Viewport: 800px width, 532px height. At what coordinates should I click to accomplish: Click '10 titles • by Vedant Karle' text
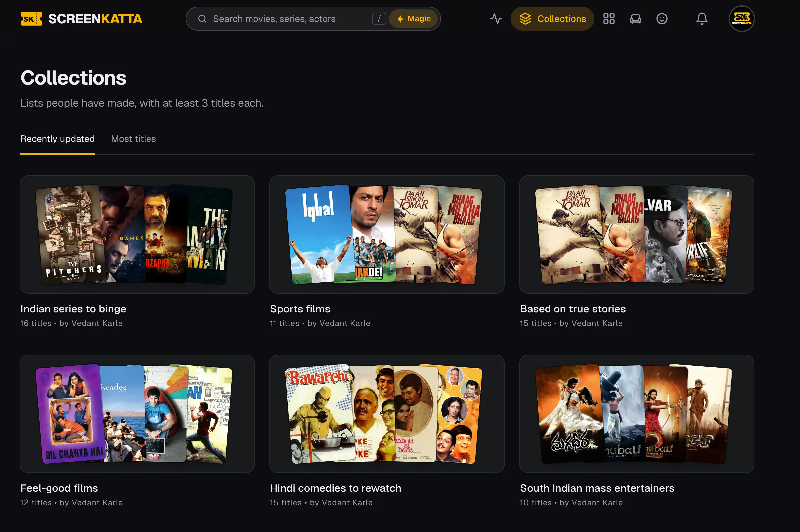(571, 503)
